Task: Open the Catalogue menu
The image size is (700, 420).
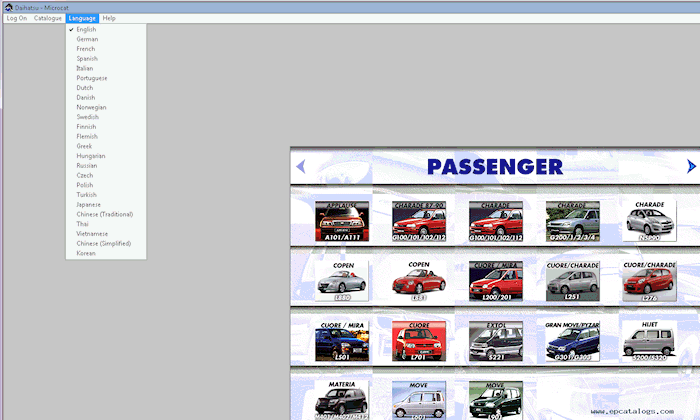Action: 47,18
